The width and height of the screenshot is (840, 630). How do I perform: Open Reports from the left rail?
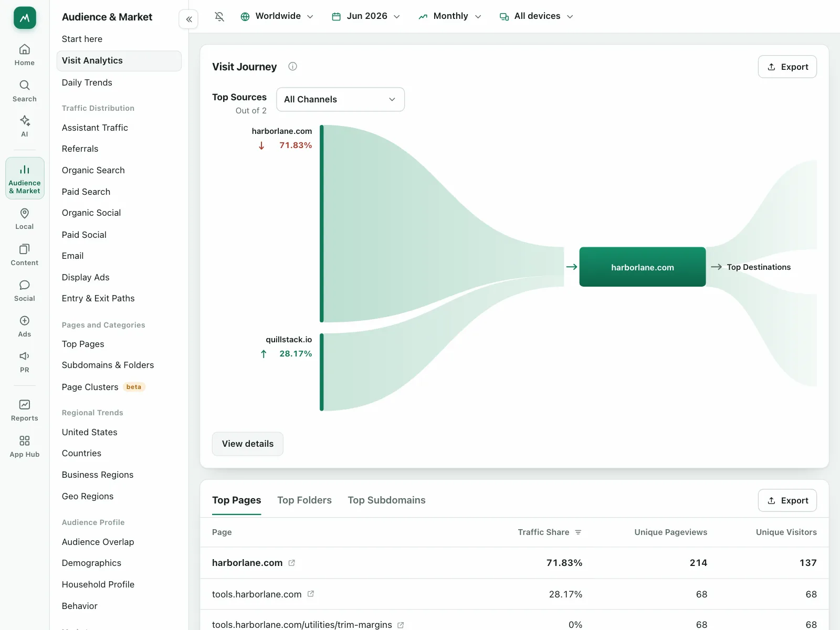[x=25, y=410]
